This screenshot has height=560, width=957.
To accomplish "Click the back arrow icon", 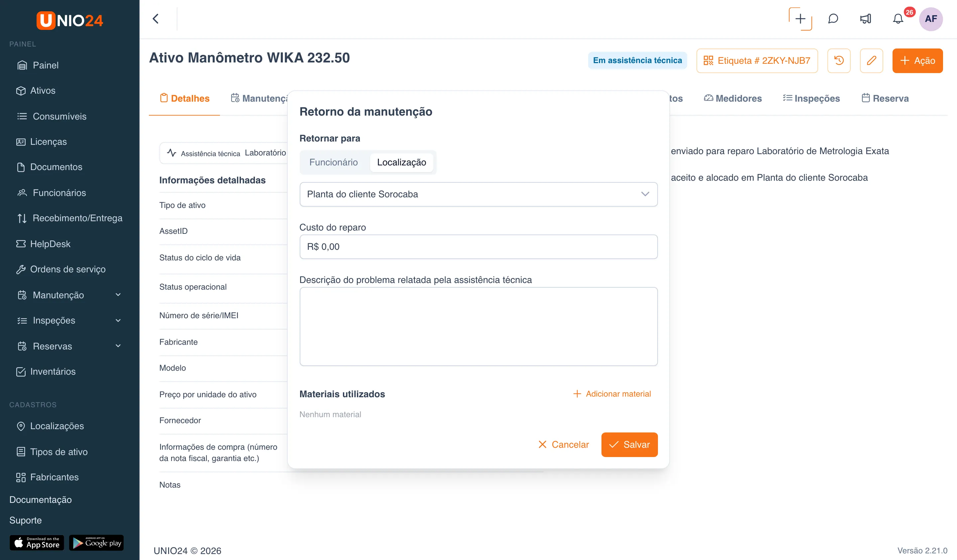I will [x=156, y=19].
